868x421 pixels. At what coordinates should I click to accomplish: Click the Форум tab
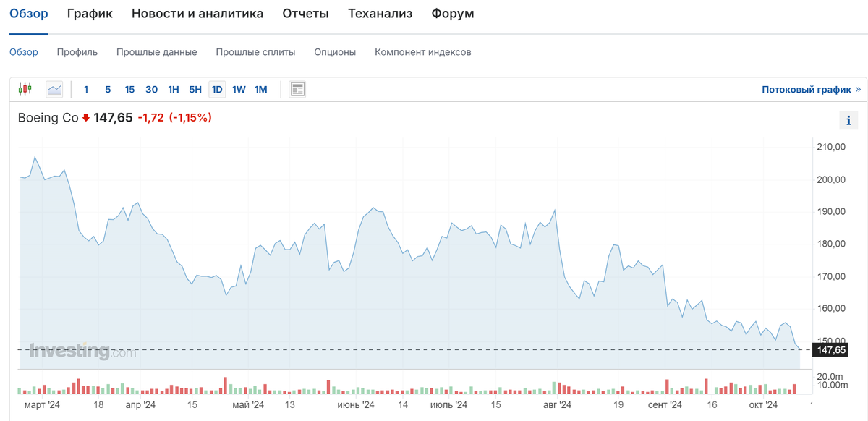coord(453,14)
